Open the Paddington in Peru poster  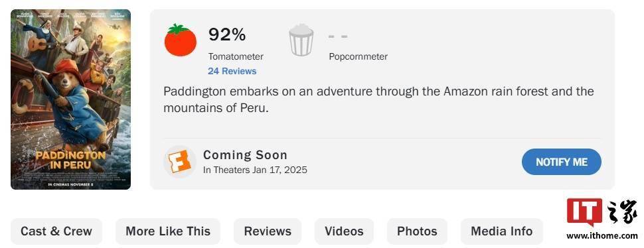[70, 99]
